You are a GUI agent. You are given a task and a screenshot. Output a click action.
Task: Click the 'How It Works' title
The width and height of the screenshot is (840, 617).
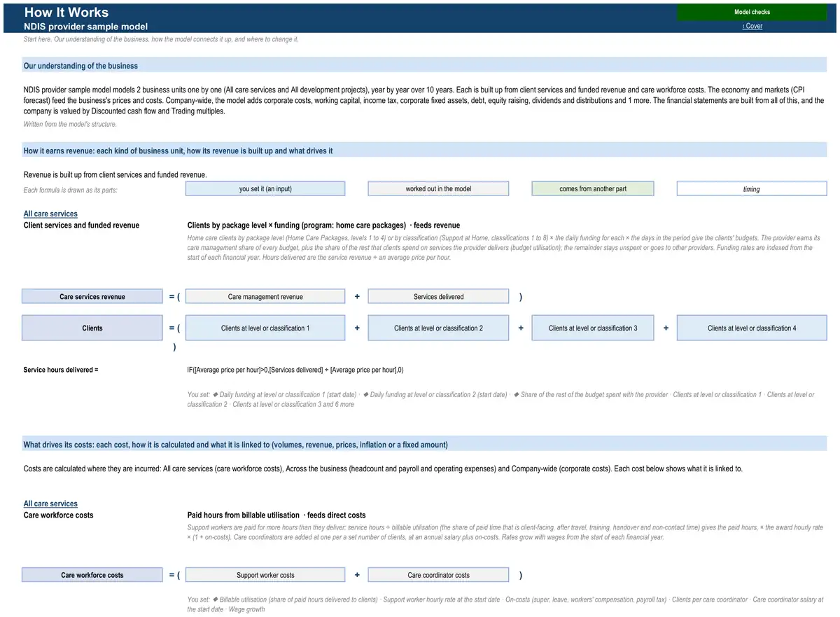point(66,12)
